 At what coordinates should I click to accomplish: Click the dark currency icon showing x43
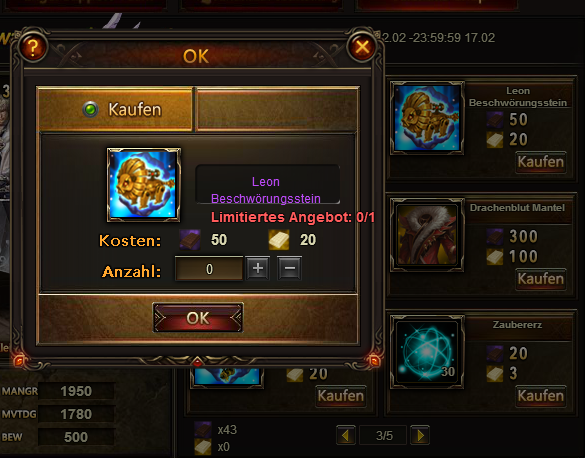203,430
